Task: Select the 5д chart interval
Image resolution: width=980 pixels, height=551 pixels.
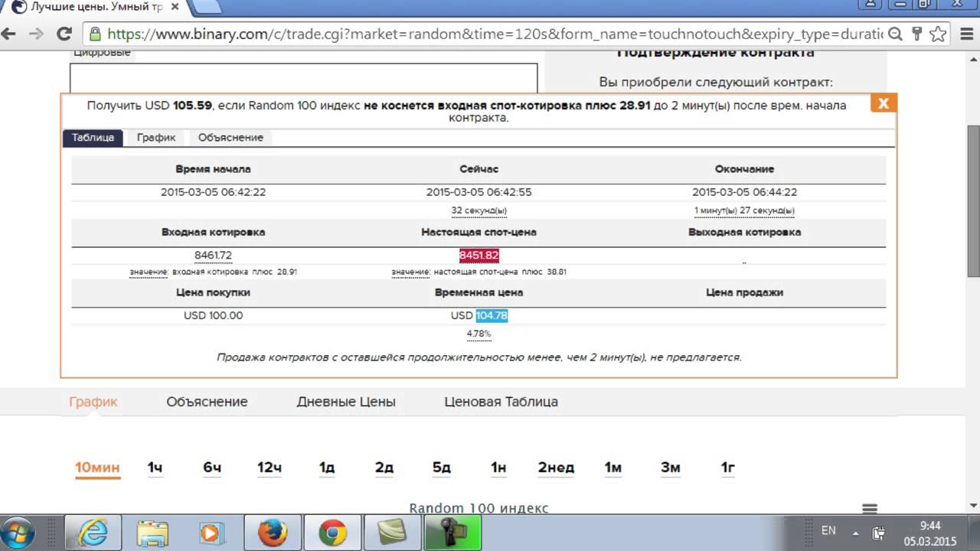Action: [x=441, y=468]
